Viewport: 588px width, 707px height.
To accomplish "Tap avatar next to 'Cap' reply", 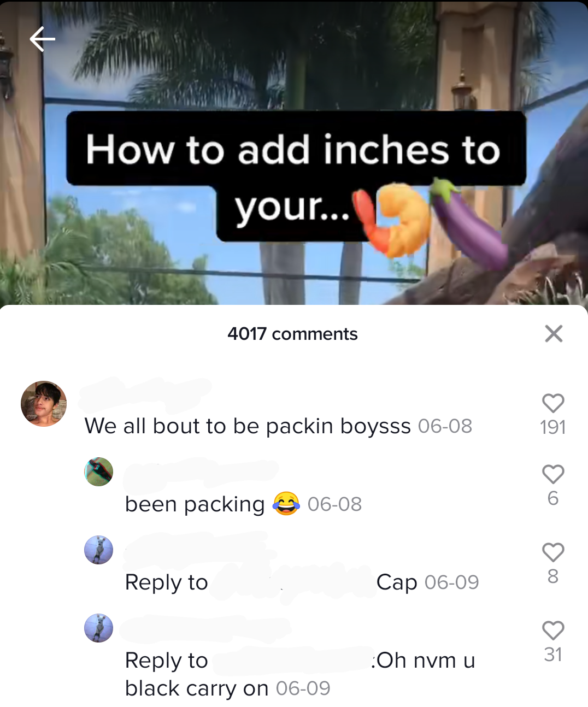I will tap(99, 550).
